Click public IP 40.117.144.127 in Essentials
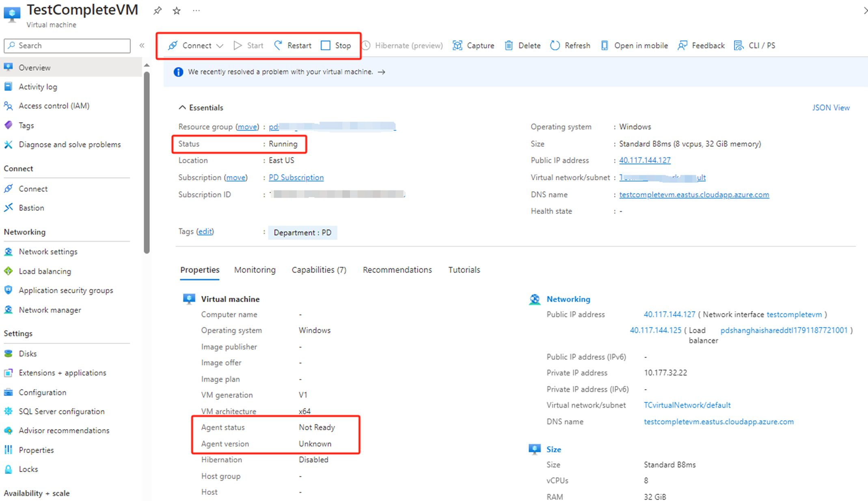 pos(645,160)
